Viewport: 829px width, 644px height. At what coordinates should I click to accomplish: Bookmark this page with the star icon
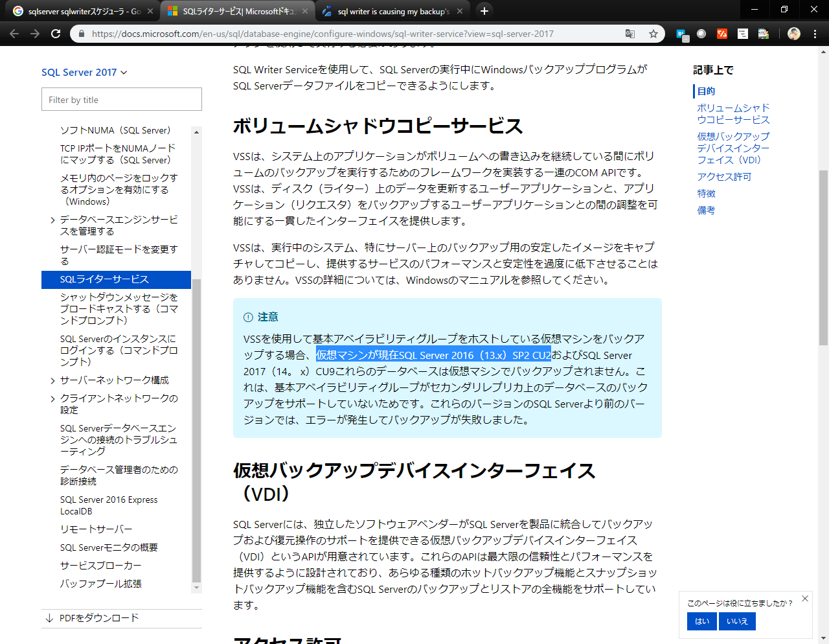coord(653,34)
